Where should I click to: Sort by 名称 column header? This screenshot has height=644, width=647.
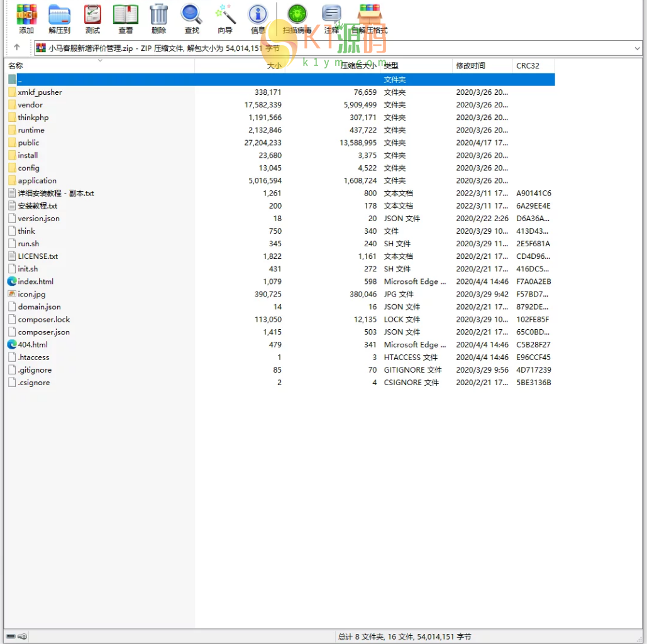[16, 65]
